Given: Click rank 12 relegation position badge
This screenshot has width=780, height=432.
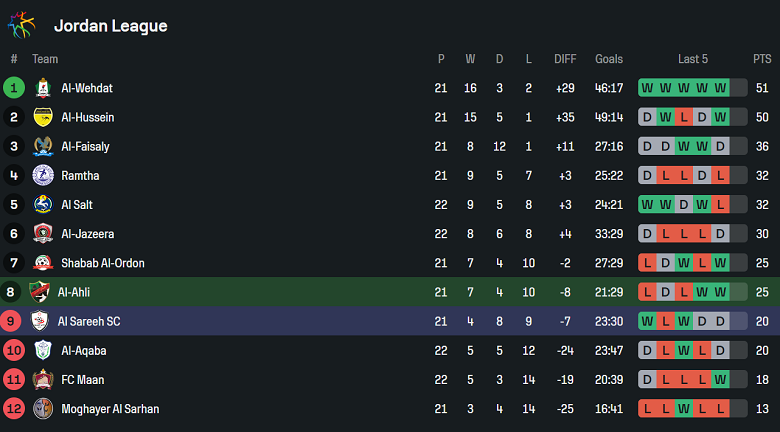Looking at the screenshot, I should click(14, 409).
